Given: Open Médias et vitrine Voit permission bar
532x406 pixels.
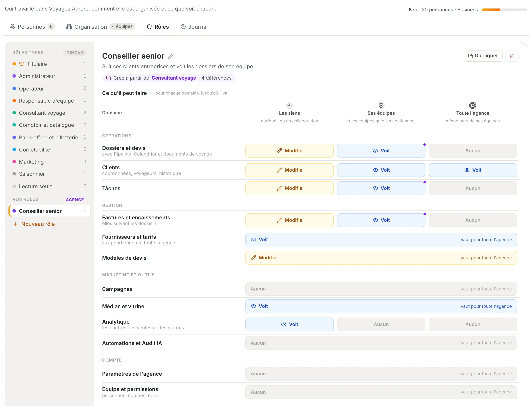Looking at the screenshot, I should (381, 306).
